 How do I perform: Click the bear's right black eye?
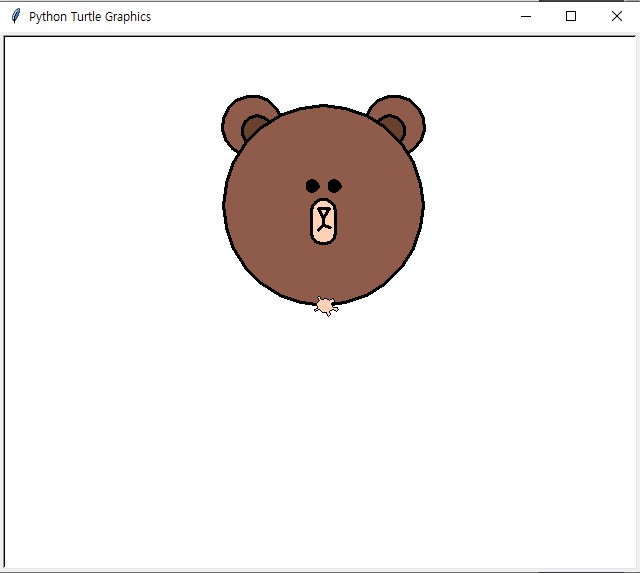click(x=335, y=186)
